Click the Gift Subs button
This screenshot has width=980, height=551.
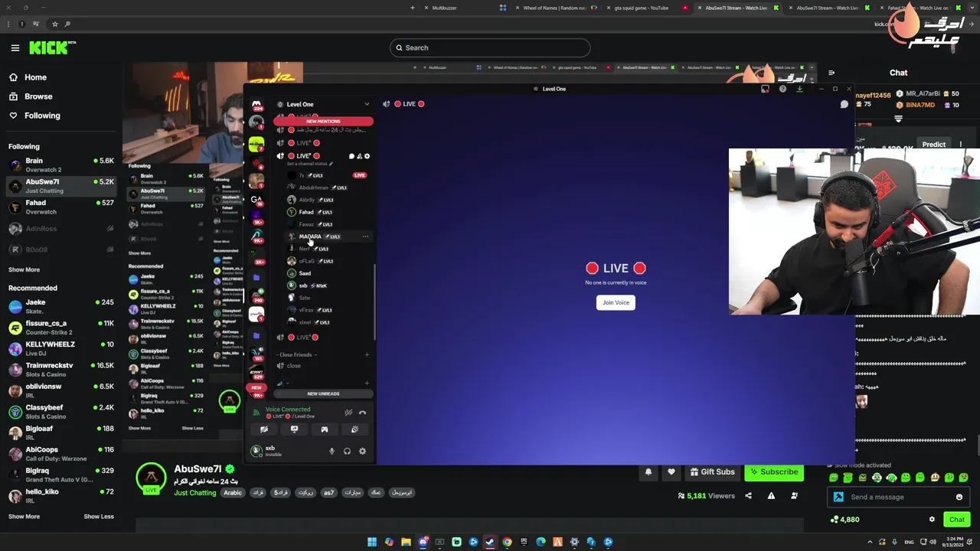(713, 472)
